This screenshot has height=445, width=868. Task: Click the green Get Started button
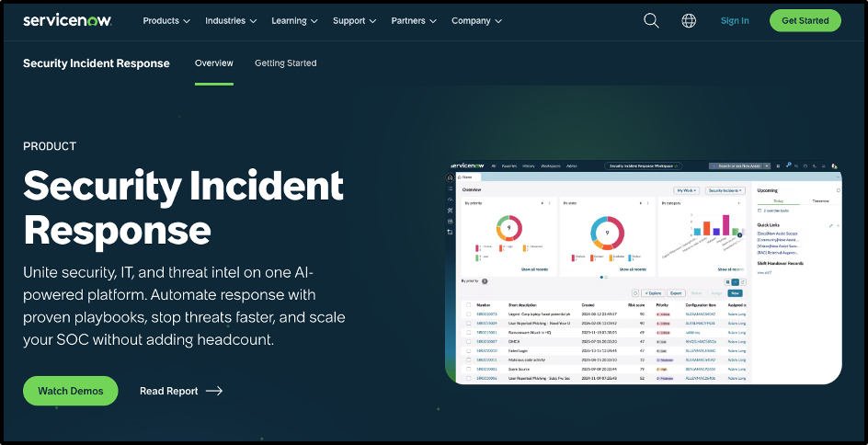click(x=805, y=20)
